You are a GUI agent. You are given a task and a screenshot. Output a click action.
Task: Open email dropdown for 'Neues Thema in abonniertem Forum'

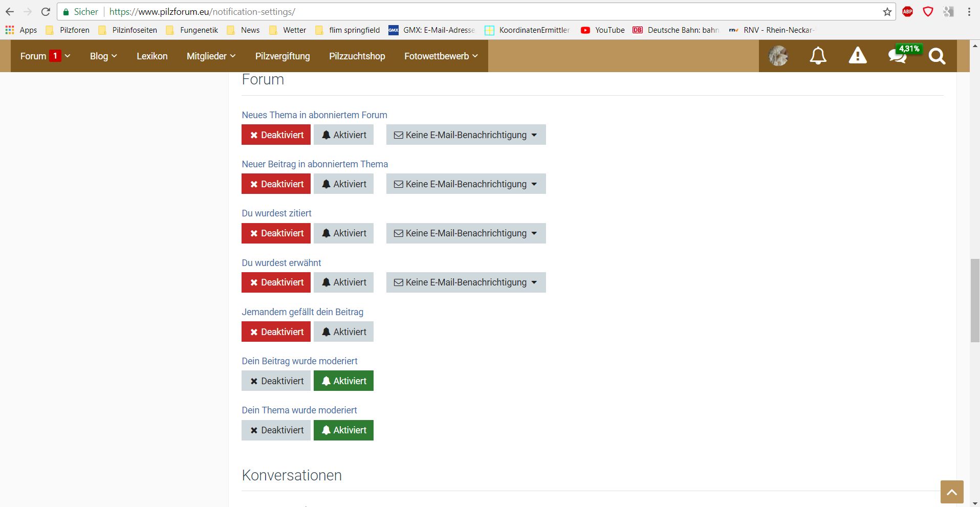[466, 135]
